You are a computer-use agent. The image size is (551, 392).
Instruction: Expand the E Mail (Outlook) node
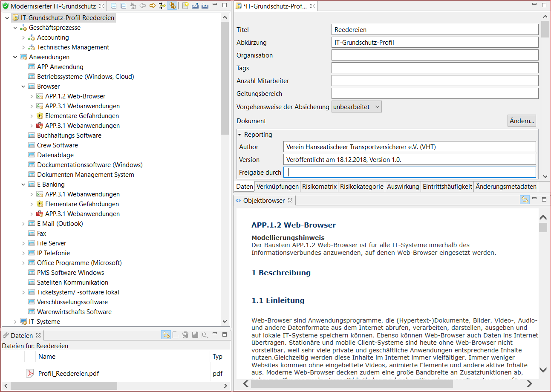[23, 224]
